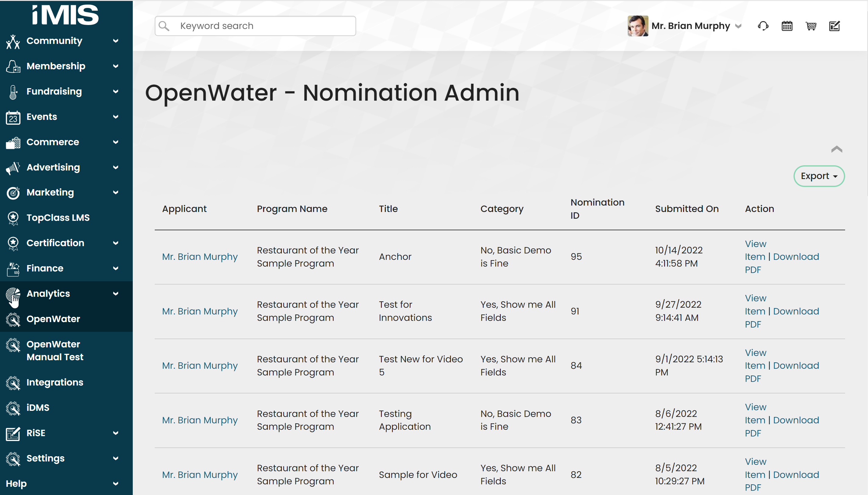868x495 pixels.
Task: Click the Commerce shopping bag icon
Action: click(x=13, y=142)
